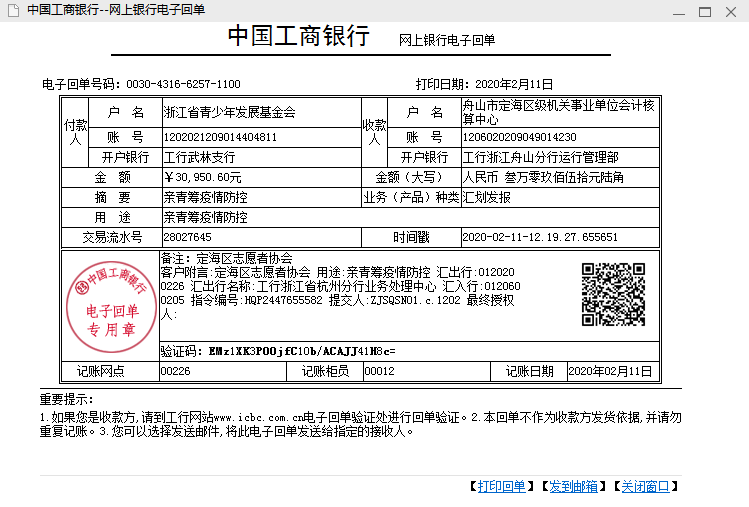This screenshot has height=507, width=749.
Task: Click the 记账柜员 label
Action: 325,371
